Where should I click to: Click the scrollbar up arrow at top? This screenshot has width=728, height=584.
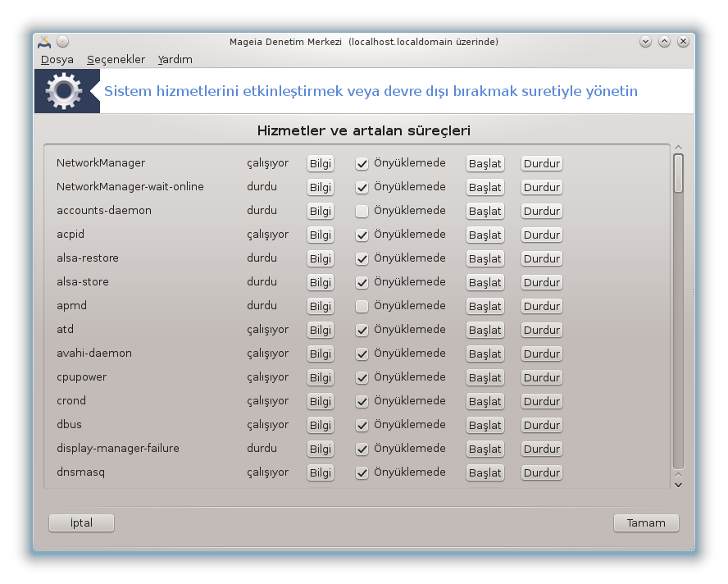[678, 148]
